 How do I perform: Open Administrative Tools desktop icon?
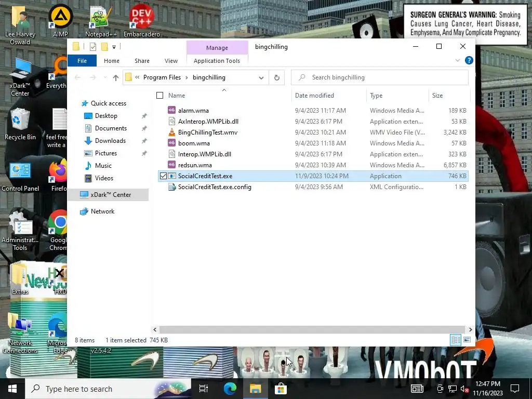[20, 231]
